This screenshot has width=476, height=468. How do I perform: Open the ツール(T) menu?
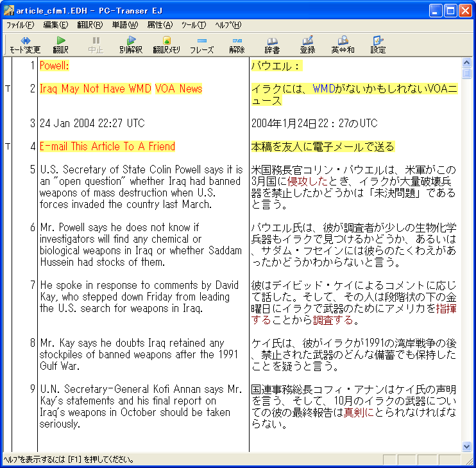pyautogui.click(x=194, y=25)
